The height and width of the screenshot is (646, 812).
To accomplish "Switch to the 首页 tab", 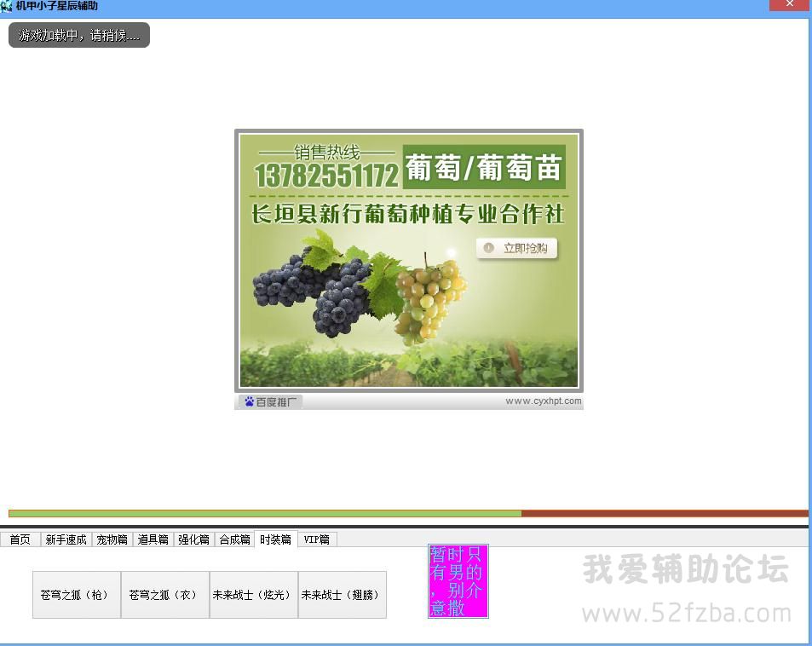I will click(x=20, y=539).
